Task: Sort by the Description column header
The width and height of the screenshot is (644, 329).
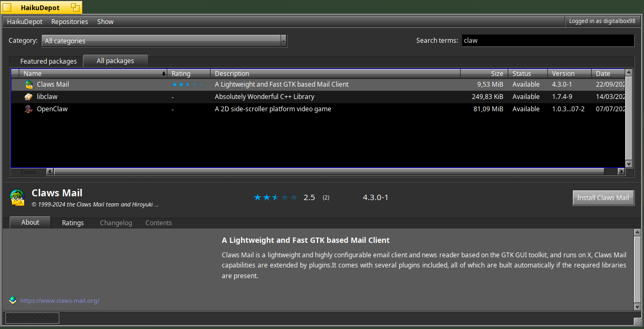Action: pyautogui.click(x=336, y=74)
